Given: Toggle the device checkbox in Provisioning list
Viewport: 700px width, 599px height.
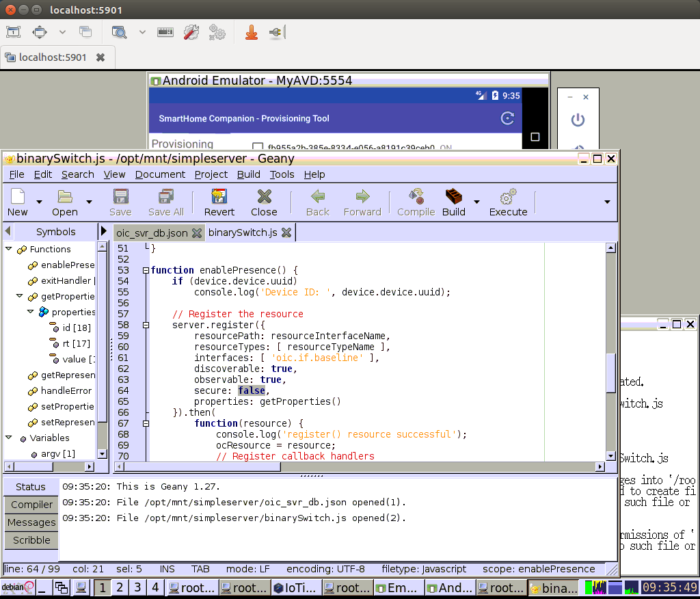Looking at the screenshot, I should pyautogui.click(x=258, y=148).
